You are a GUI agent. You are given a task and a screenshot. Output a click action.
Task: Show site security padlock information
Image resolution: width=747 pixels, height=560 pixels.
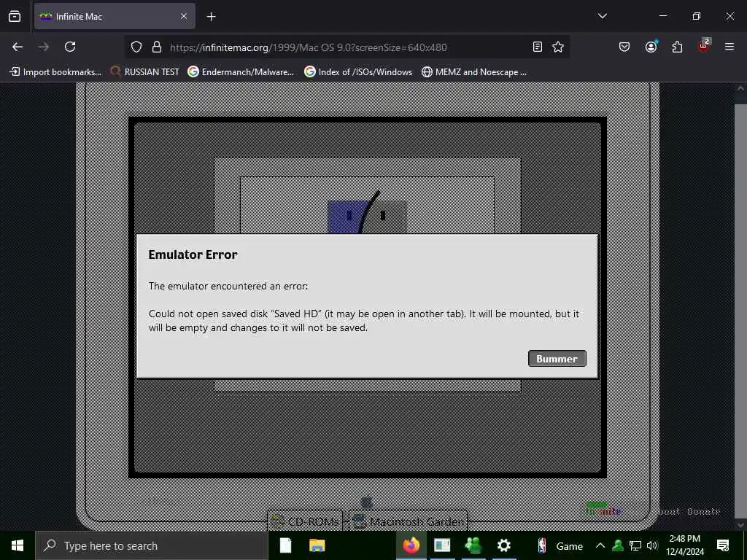coord(157,47)
